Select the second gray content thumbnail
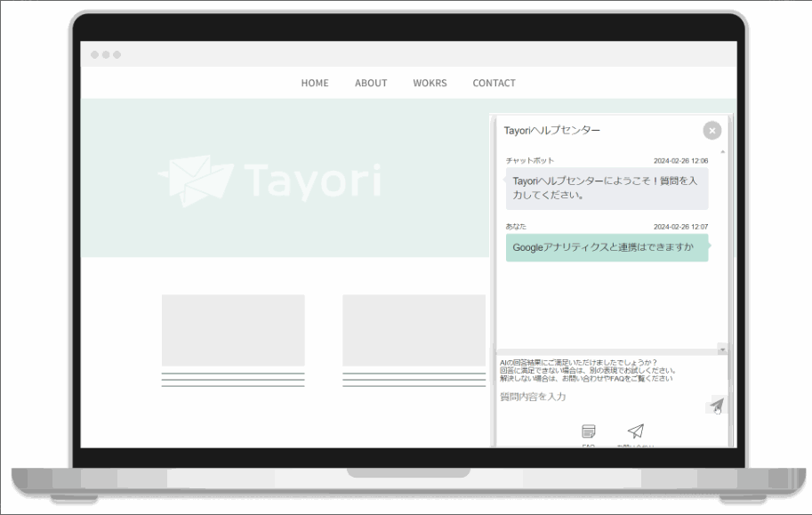The image size is (812, 515). tap(414, 330)
